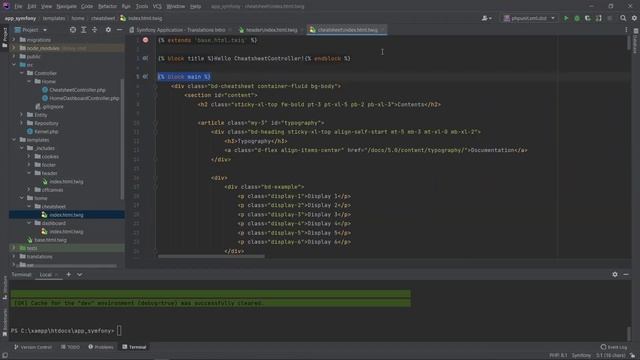
Task: Open the Bookmarks stripe on the left edge
Action: coord(4,322)
